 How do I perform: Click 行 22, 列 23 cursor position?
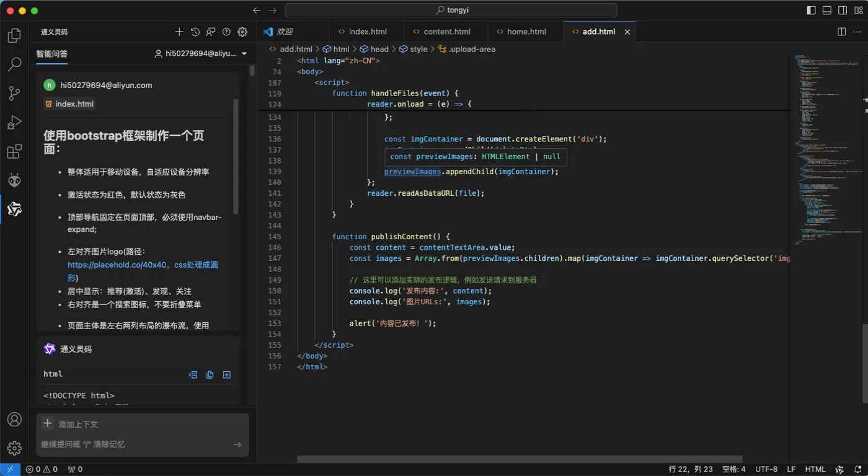pos(691,469)
